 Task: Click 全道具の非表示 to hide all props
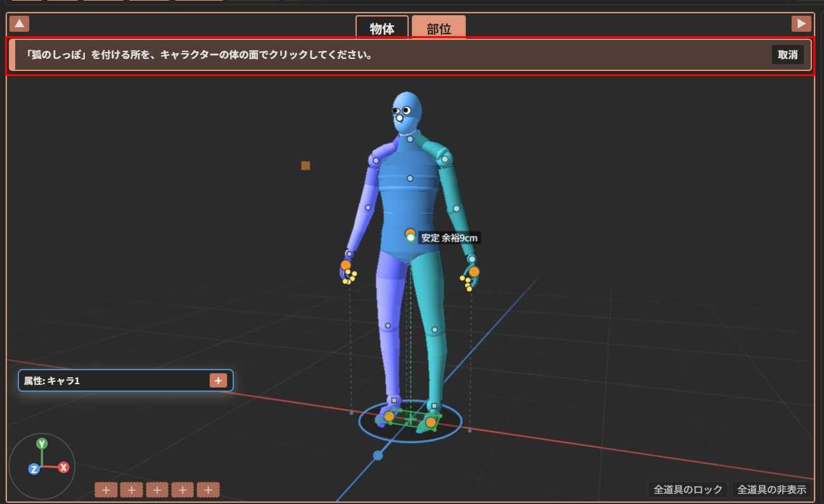click(771, 489)
